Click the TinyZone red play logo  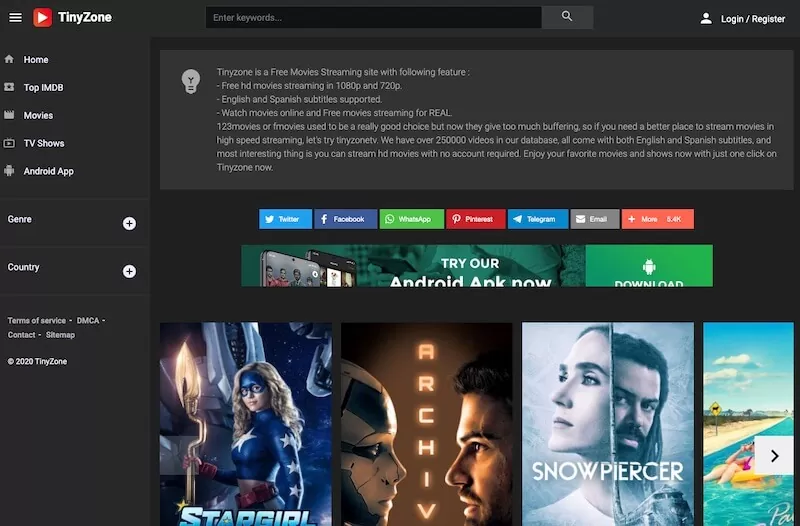[42, 17]
